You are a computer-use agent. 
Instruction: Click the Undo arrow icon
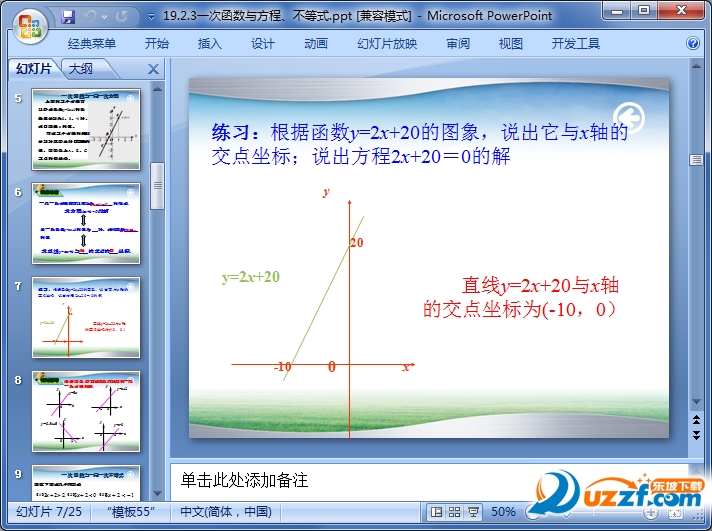click(92, 16)
